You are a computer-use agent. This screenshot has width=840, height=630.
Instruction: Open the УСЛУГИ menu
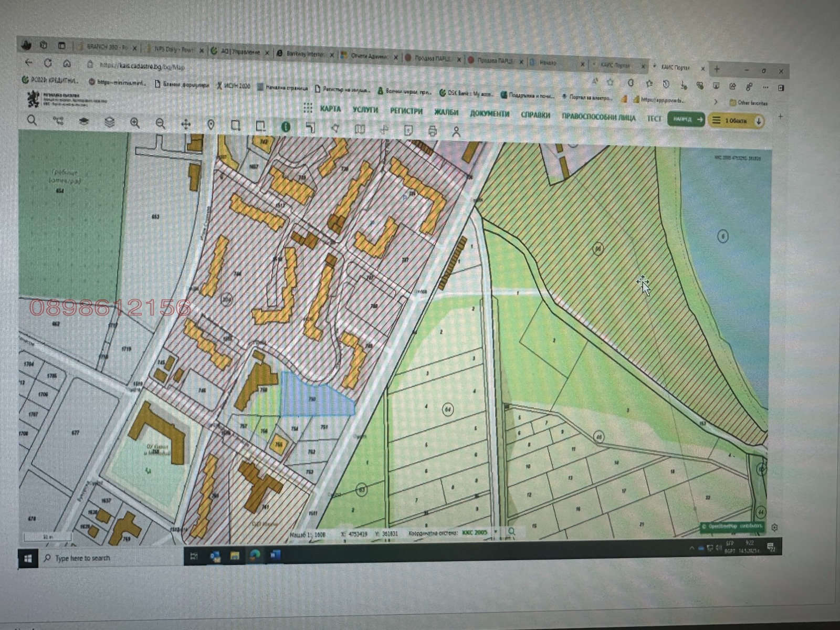point(365,110)
